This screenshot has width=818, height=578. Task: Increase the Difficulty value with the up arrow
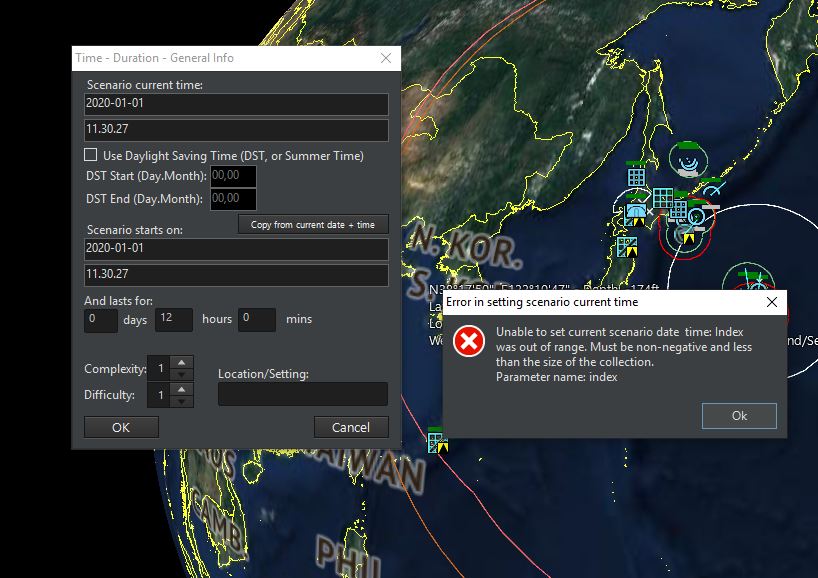click(x=182, y=389)
